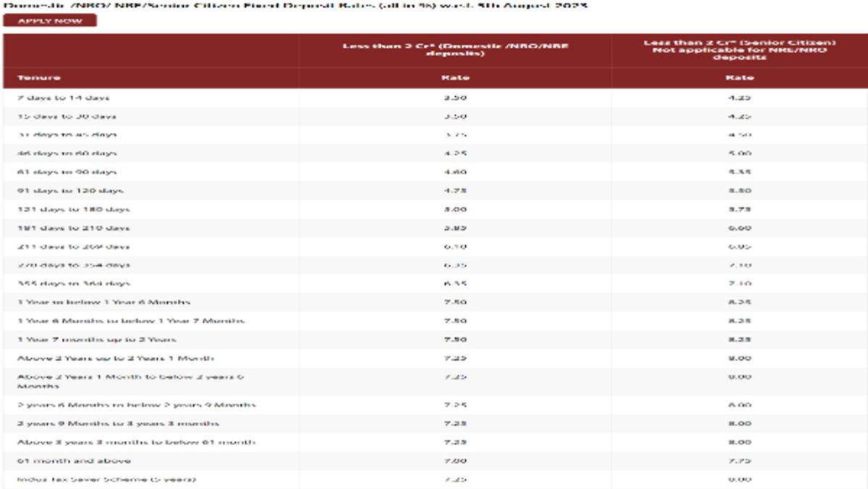This screenshot has height=489, width=868.
Task: Click the 61 month and above tenure
Action: click(74, 461)
